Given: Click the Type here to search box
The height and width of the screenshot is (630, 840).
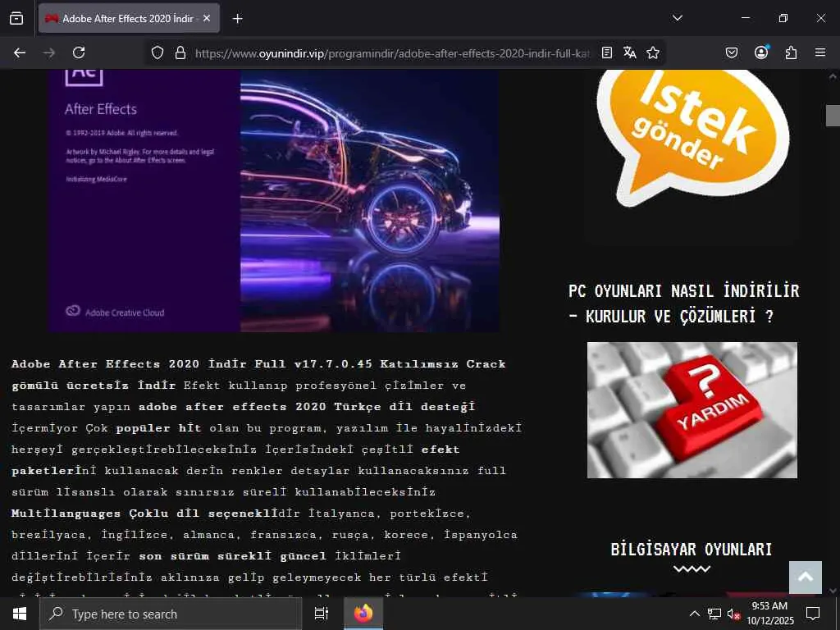Looking at the screenshot, I should [171, 614].
